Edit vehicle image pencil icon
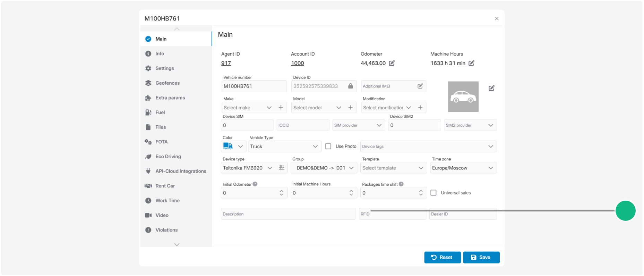Viewport: 644px width, 276px height. coord(491,88)
